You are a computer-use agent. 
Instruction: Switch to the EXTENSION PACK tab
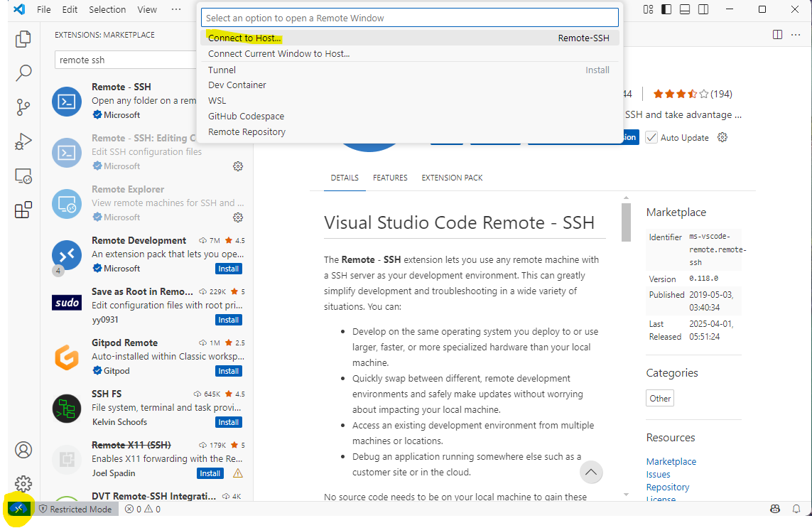point(452,178)
